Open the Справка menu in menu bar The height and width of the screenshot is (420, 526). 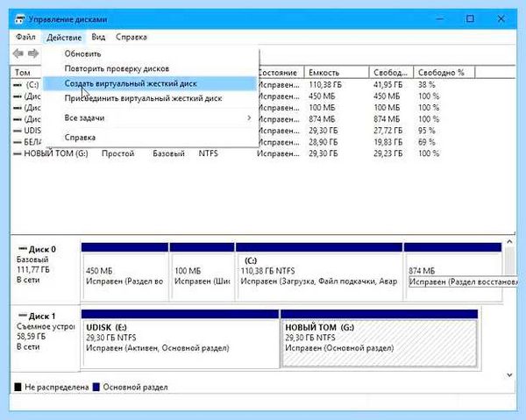pyautogui.click(x=131, y=37)
